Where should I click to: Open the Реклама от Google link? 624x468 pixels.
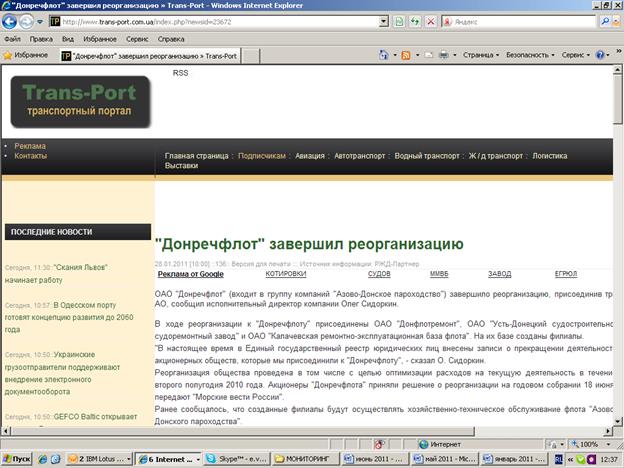tap(191, 274)
